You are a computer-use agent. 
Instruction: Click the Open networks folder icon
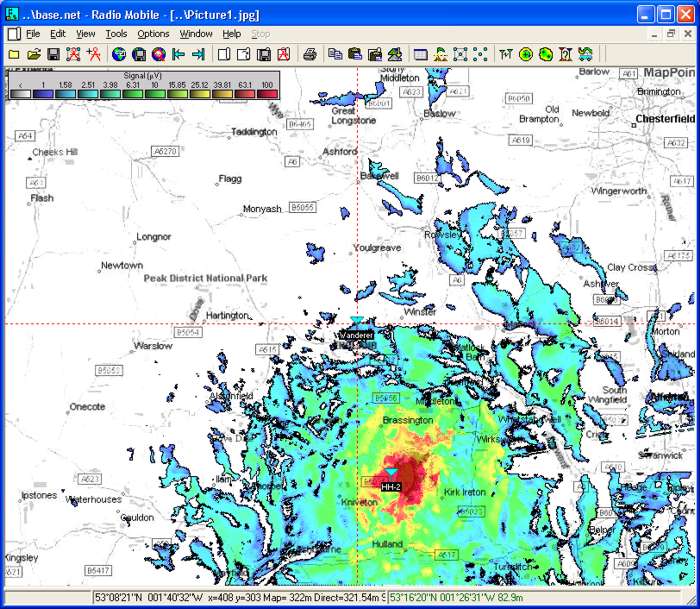[34, 53]
